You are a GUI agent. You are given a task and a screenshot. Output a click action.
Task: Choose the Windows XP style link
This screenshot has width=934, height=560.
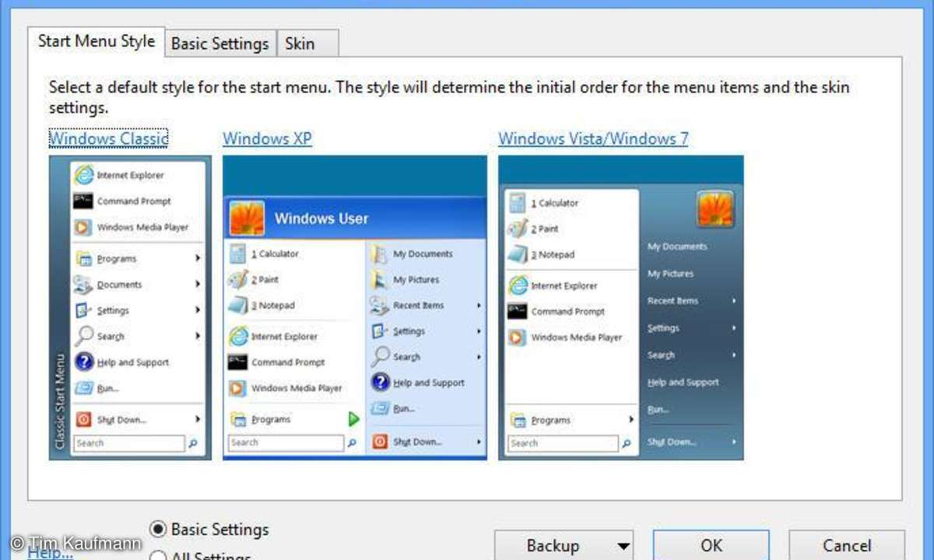267,139
